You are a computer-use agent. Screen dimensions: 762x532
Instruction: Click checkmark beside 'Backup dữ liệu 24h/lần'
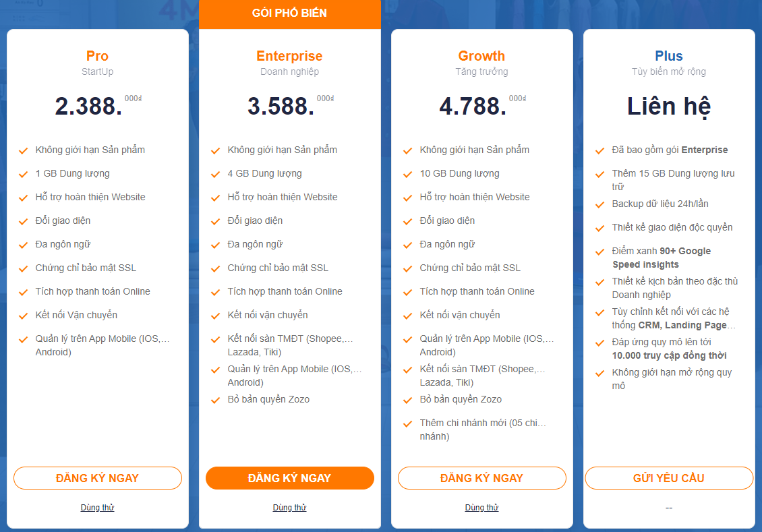pos(599,204)
